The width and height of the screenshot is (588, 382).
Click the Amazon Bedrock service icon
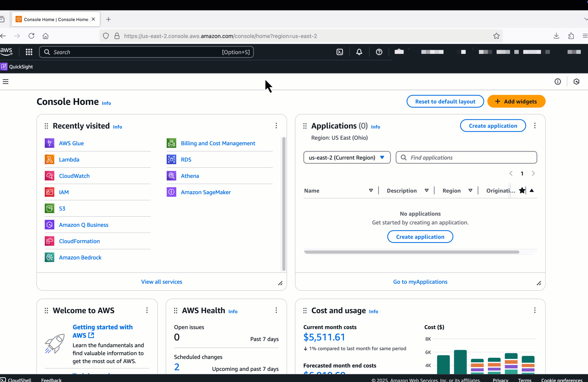49,258
